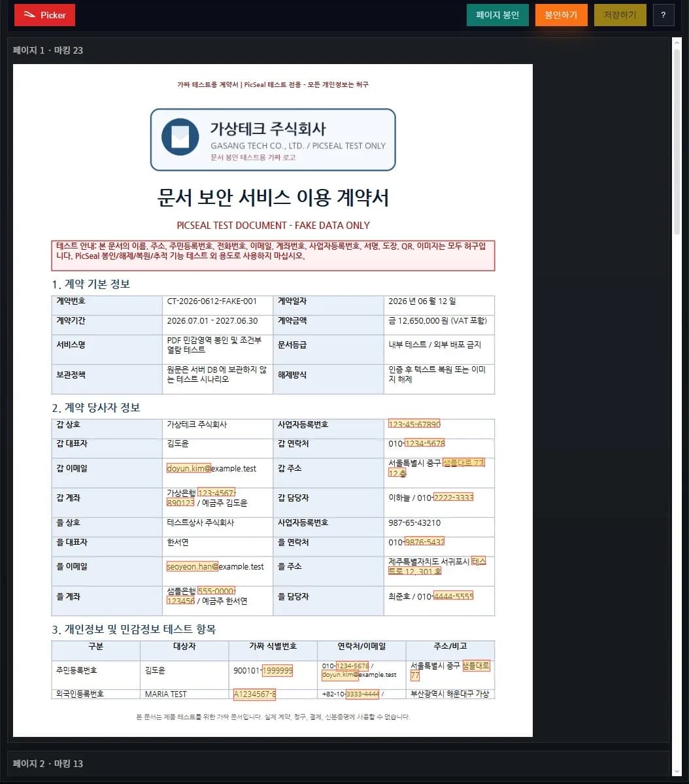Select the 1234-5678 marking in 갑 연락처 row
Viewport: 689px width, 784px height.
coord(424,443)
